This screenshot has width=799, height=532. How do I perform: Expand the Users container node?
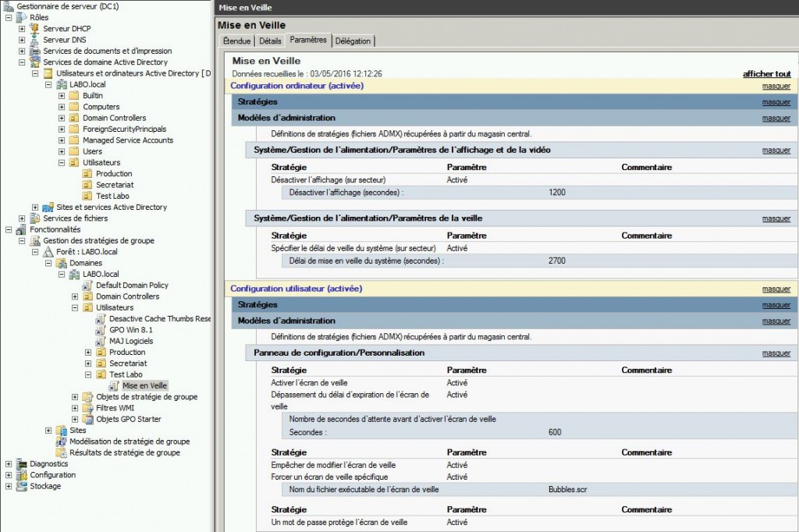pyautogui.click(x=62, y=151)
